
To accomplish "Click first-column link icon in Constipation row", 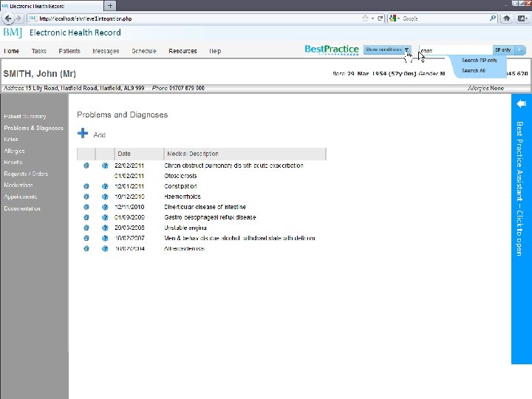I will [x=86, y=186].
